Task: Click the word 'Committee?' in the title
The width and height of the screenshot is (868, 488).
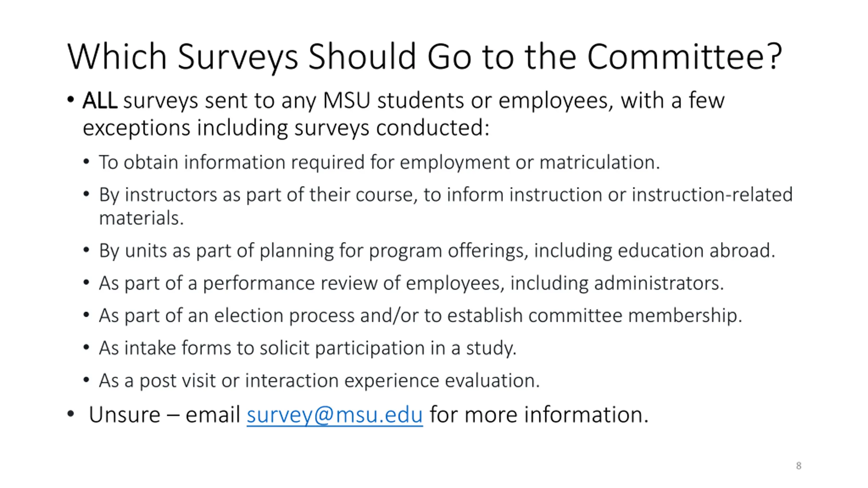Action: point(685,57)
